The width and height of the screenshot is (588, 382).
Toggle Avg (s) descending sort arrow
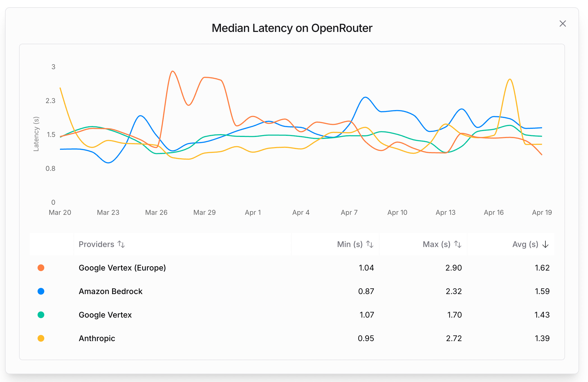545,244
